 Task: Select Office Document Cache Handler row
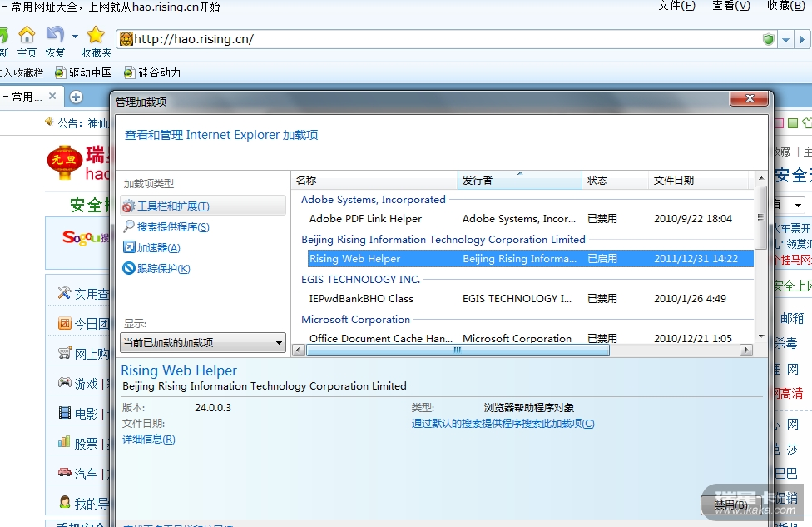point(530,338)
